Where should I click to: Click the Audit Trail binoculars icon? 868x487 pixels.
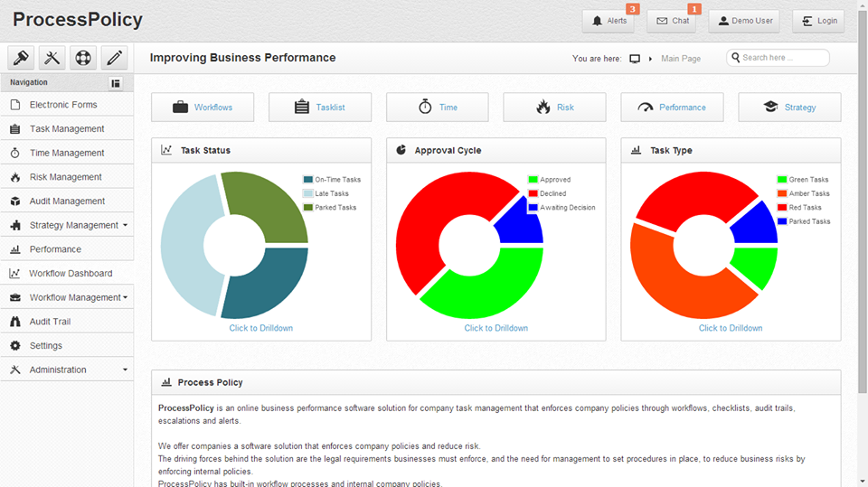pos(15,322)
